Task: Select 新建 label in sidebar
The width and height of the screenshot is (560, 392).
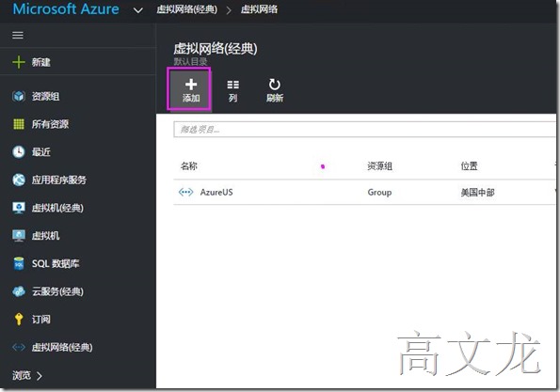Action: [41, 62]
